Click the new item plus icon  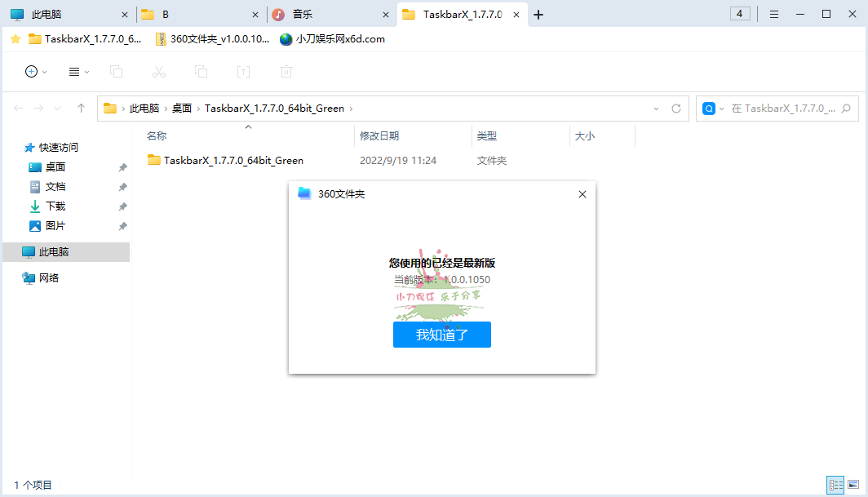pos(33,72)
